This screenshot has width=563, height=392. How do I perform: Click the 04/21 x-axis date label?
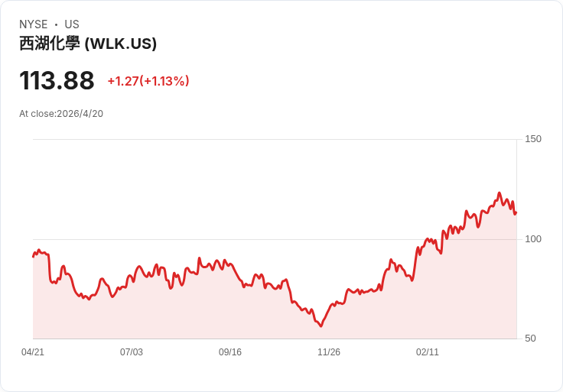click(33, 352)
